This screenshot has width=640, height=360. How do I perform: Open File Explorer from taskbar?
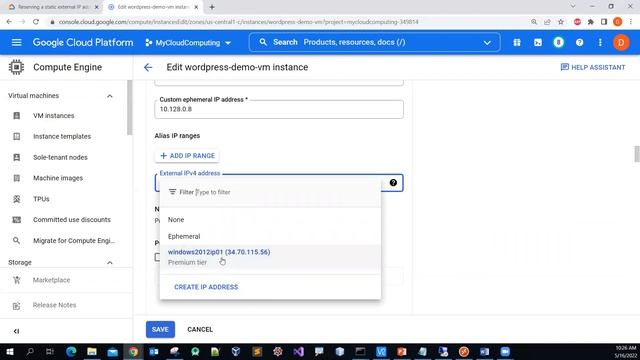pos(92,351)
